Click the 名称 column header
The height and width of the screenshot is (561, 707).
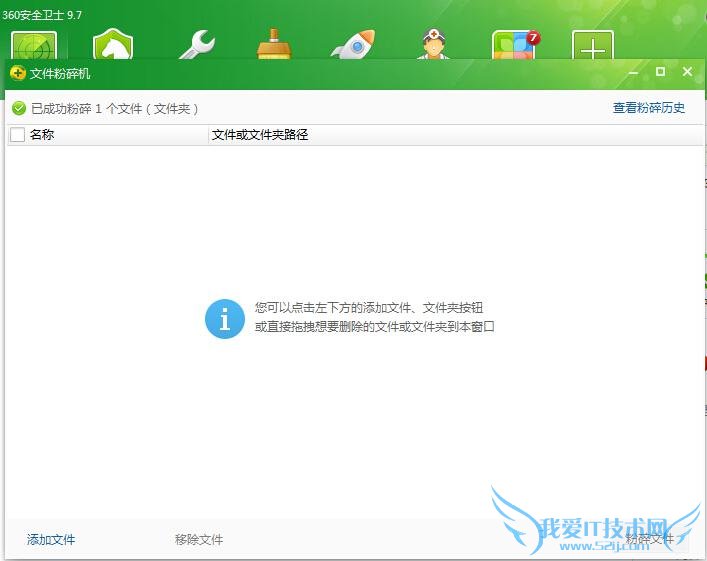[x=42, y=135]
